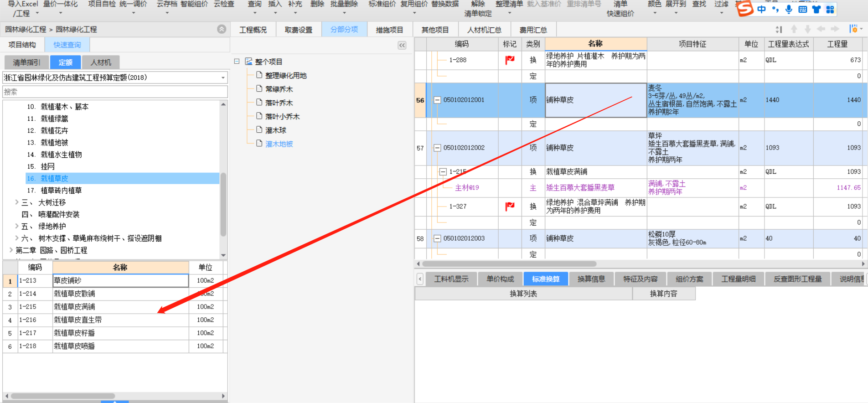Toggle Sogou Chinese/English mode indicator
Screen dimensions: 868x403
tap(761, 9)
